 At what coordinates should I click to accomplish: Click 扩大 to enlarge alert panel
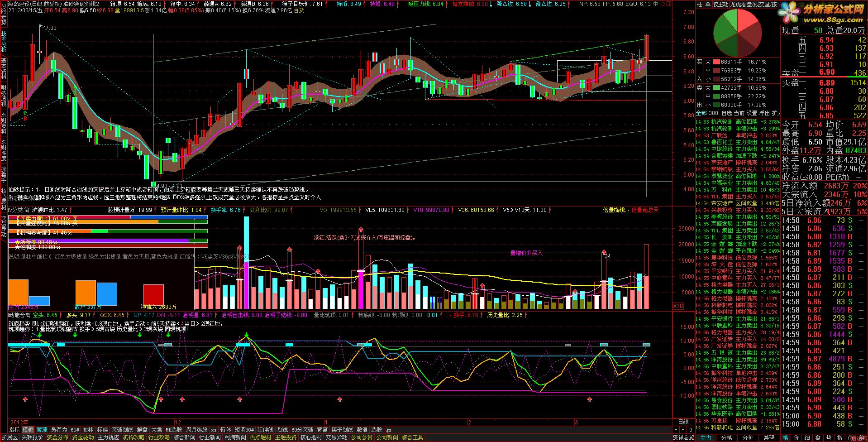776,113
